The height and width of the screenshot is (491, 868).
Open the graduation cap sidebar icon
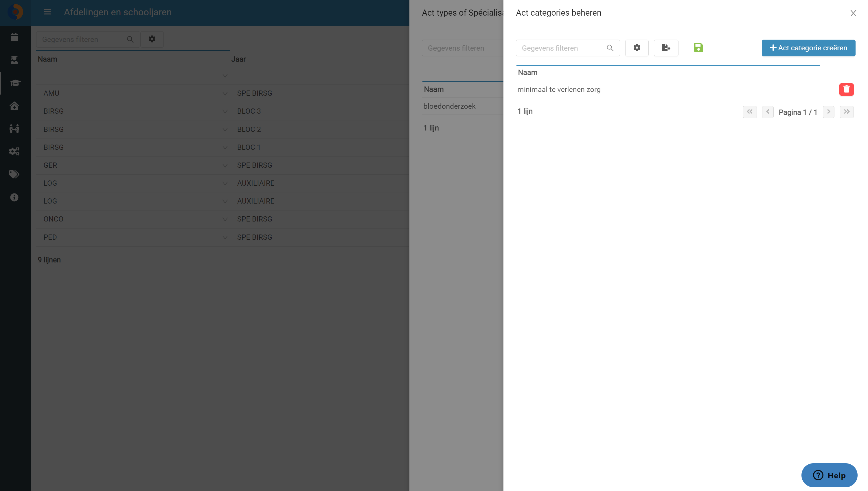point(15,83)
